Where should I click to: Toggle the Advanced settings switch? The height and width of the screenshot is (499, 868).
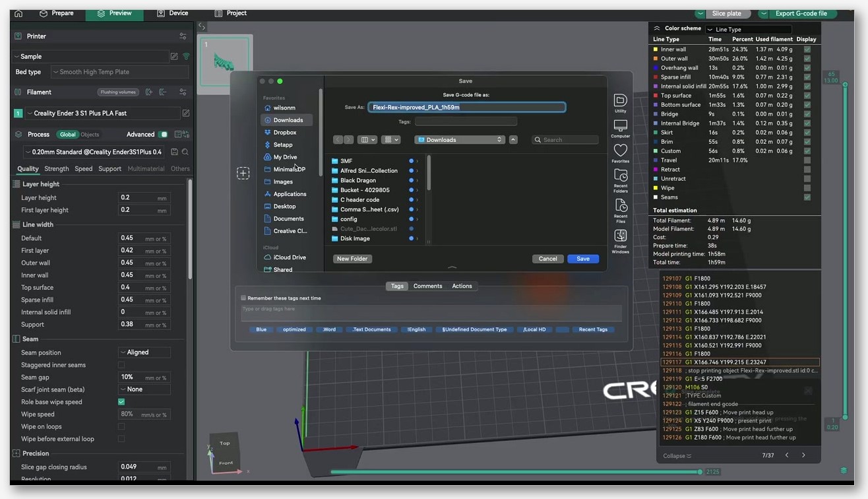pyautogui.click(x=163, y=135)
